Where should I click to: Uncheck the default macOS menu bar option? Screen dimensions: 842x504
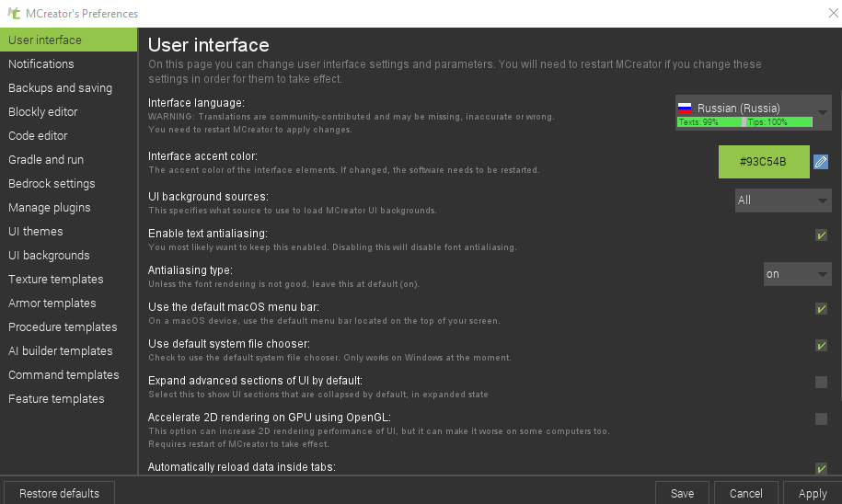click(x=821, y=309)
